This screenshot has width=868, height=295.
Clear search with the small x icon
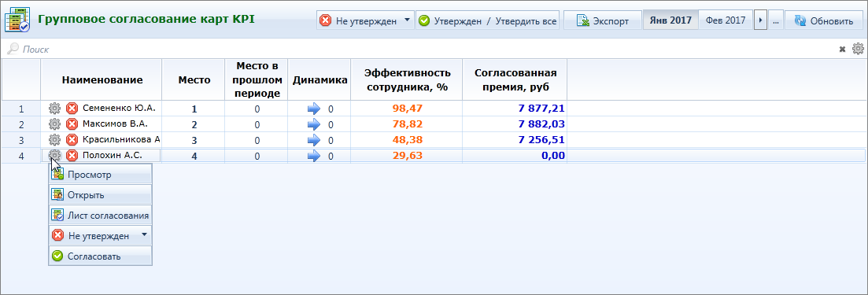click(x=843, y=50)
